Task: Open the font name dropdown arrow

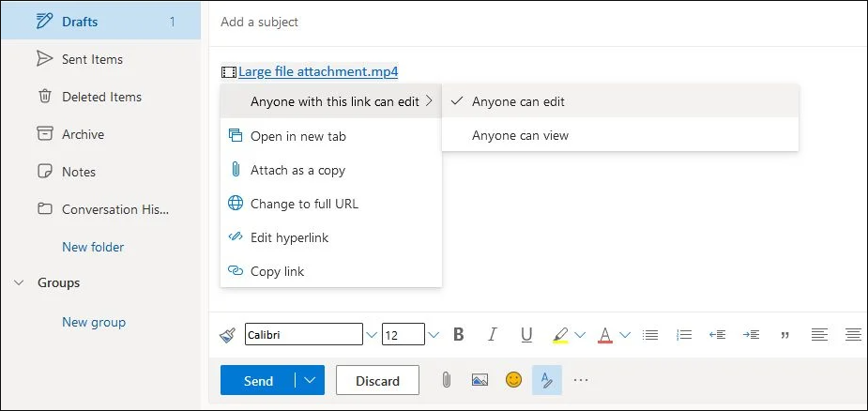Action: coord(372,335)
